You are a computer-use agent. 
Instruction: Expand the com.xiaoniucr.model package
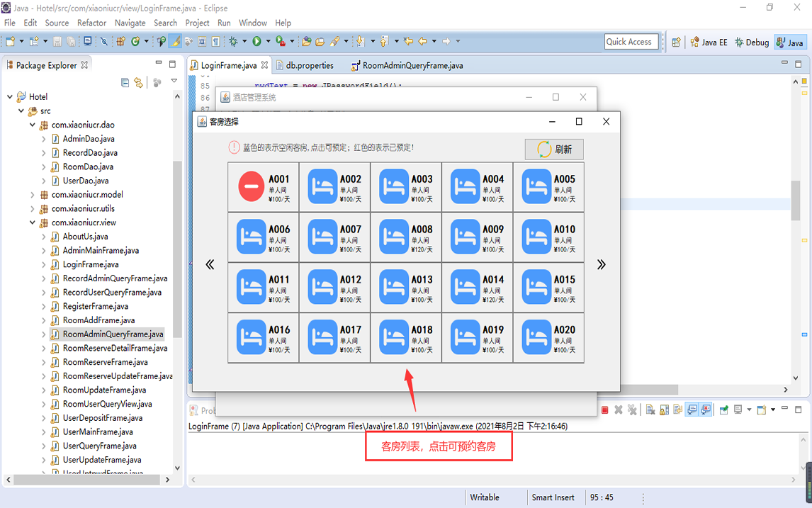coord(32,195)
